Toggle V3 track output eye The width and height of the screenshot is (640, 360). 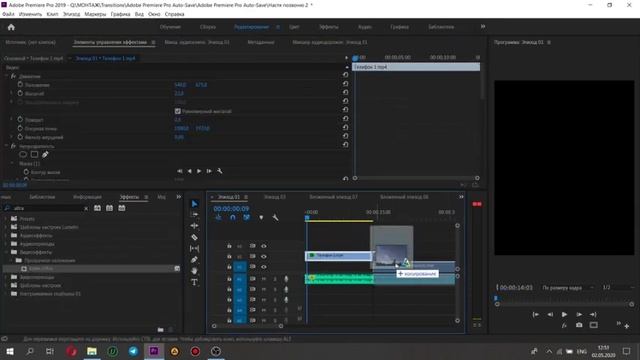[264, 246]
